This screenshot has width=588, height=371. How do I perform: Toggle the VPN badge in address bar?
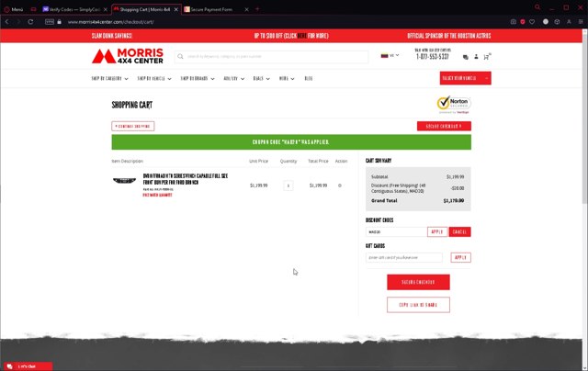click(50, 22)
